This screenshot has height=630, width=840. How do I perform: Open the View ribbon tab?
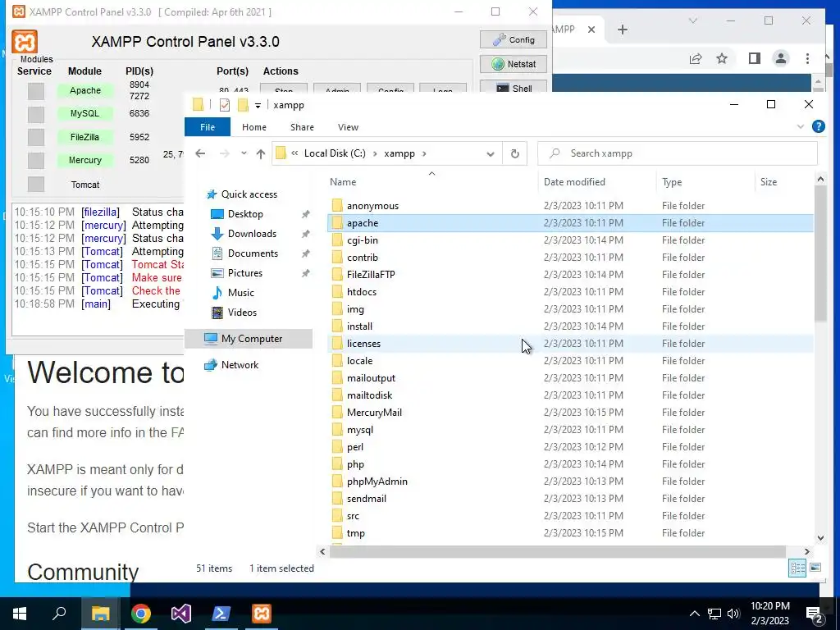348,127
